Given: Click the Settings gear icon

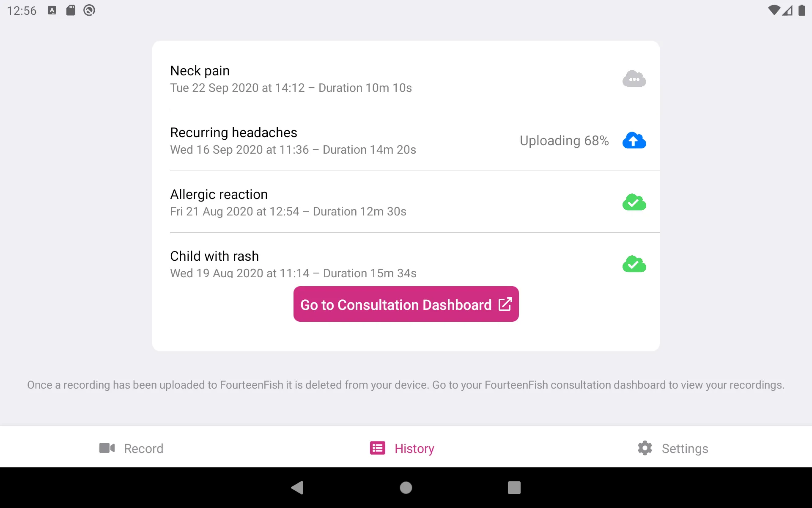Looking at the screenshot, I should coord(644,448).
